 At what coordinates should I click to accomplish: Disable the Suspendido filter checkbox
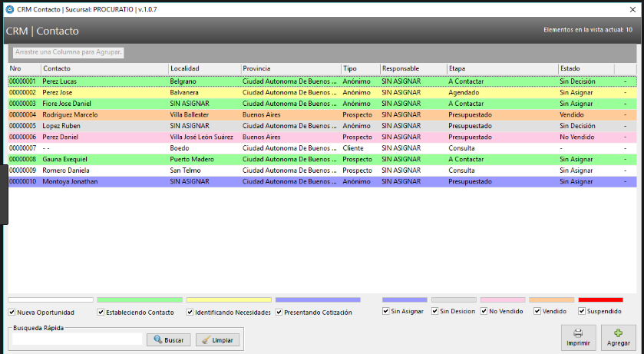tap(582, 311)
